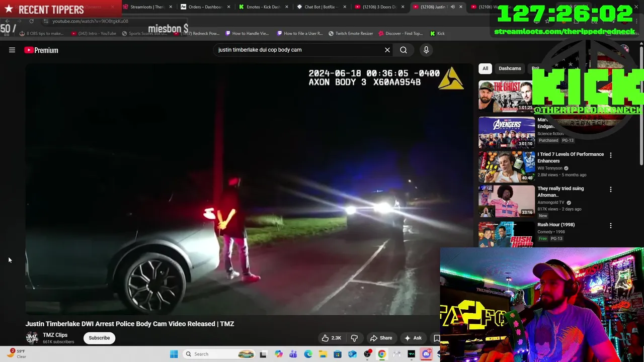Open File Explorer from the taskbar
This screenshot has height=362, width=644.
[323, 354]
